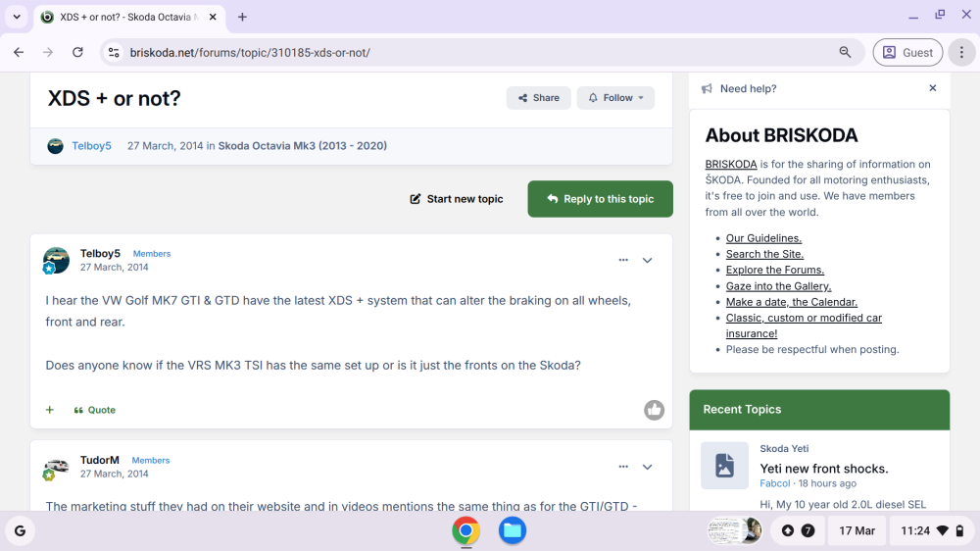The image size is (980, 551).
Task: Open Classic, custom or modified car insurance link
Action: (804, 326)
